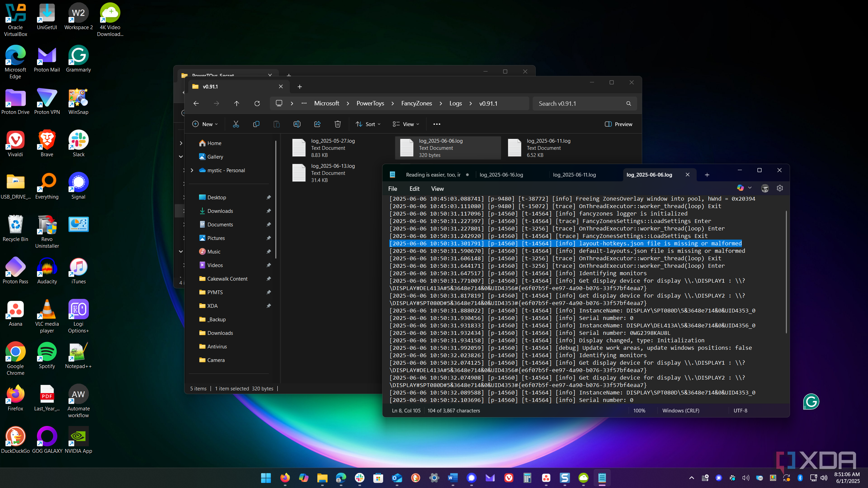
Task: Click the account avatar icon in Notepad
Action: (765, 188)
